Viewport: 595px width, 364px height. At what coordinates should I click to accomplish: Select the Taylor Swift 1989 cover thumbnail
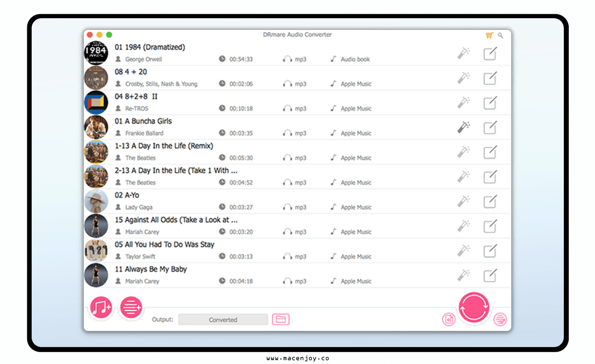tap(96, 251)
